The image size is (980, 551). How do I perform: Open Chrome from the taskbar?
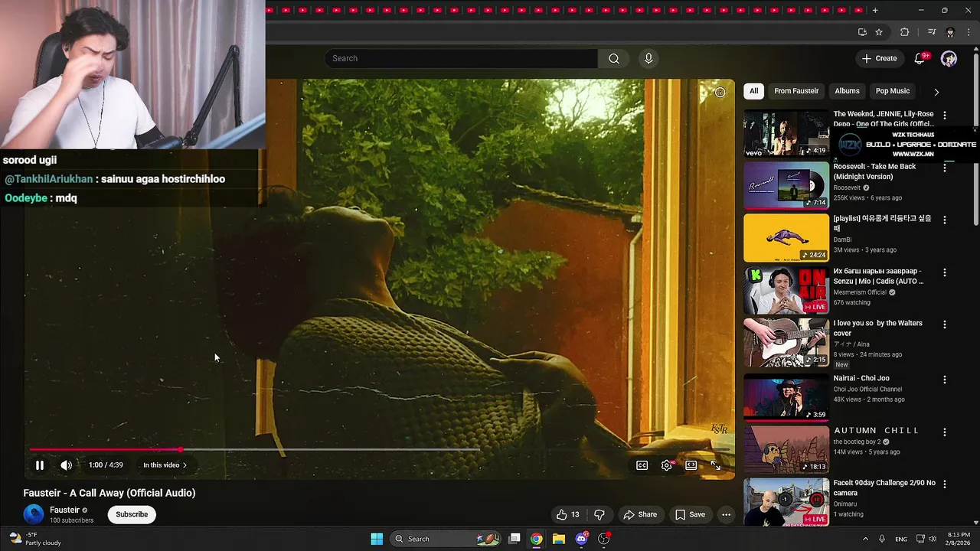(537, 539)
